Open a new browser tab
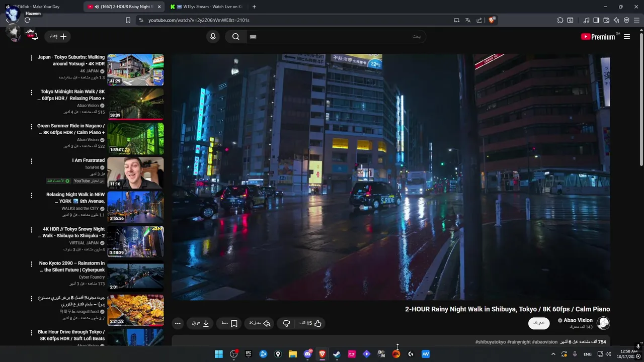This screenshot has height=362, width=644. click(254, 7)
